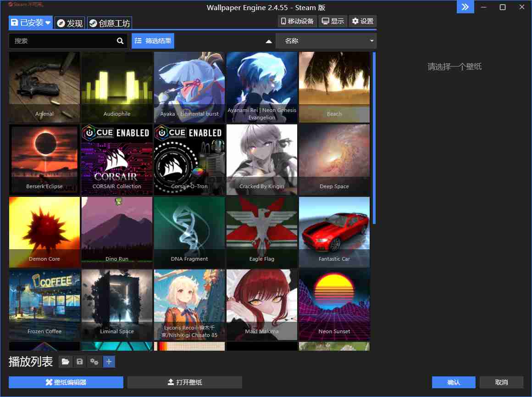Viewport: 532px width, 397px height.
Task: Click the wallpaper list vertical scrollbar
Action: [x=374, y=138]
